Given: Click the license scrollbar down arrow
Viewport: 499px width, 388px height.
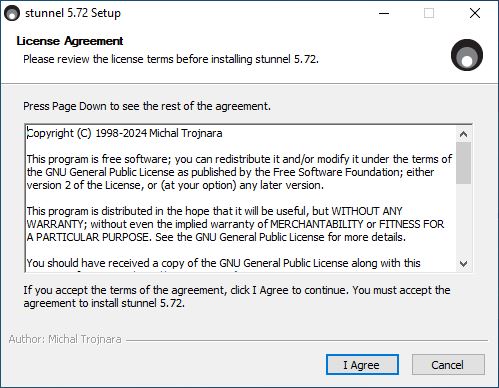Looking at the screenshot, I should (463, 264).
